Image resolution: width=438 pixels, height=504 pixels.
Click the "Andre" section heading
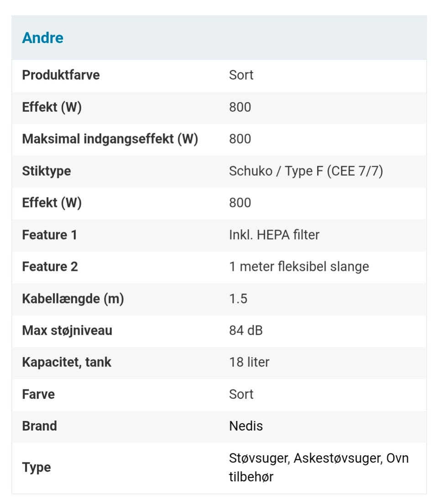pos(43,38)
